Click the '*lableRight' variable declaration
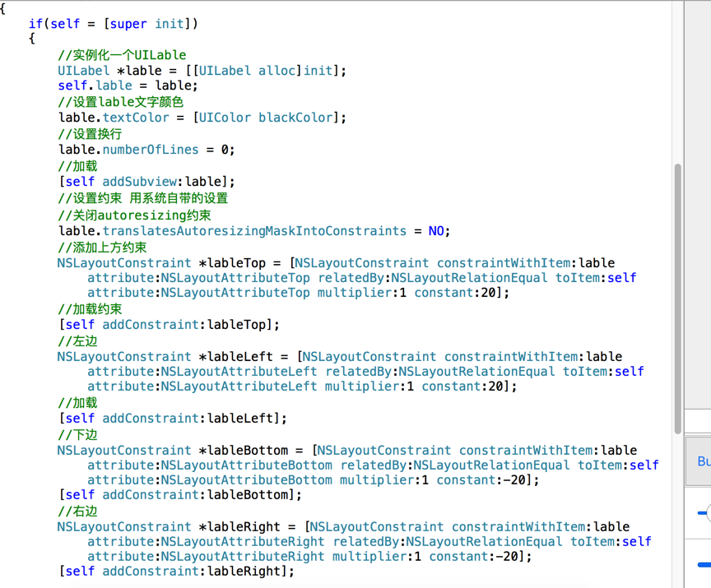This screenshot has width=711, height=588. [x=239, y=527]
